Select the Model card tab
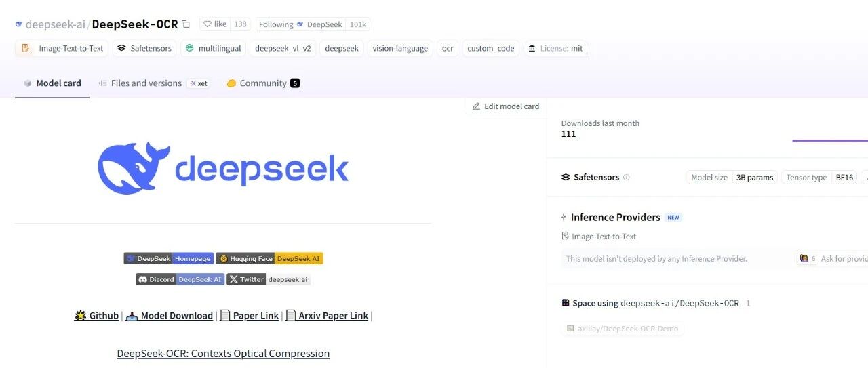The image size is (868, 368). click(x=52, y=83)
